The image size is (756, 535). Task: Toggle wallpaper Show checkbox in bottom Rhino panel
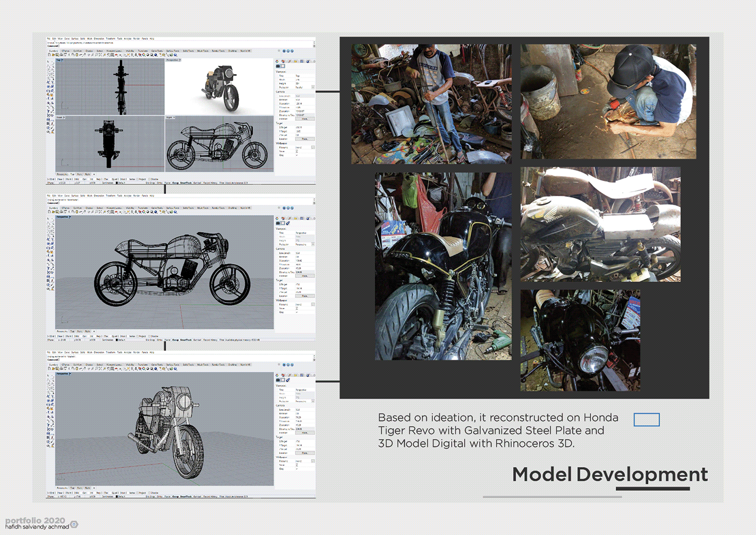pos(297,465)
